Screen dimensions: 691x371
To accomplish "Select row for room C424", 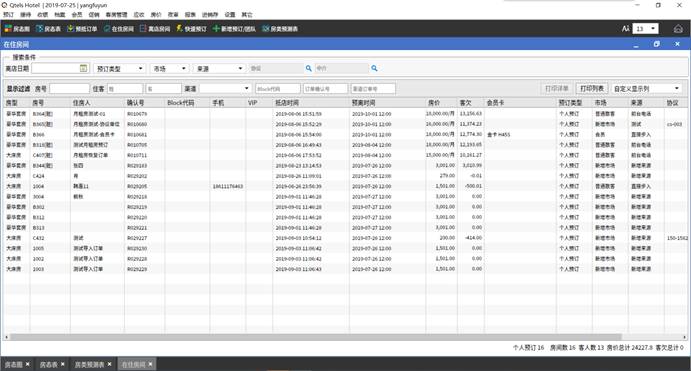I will tap(345, 176).
